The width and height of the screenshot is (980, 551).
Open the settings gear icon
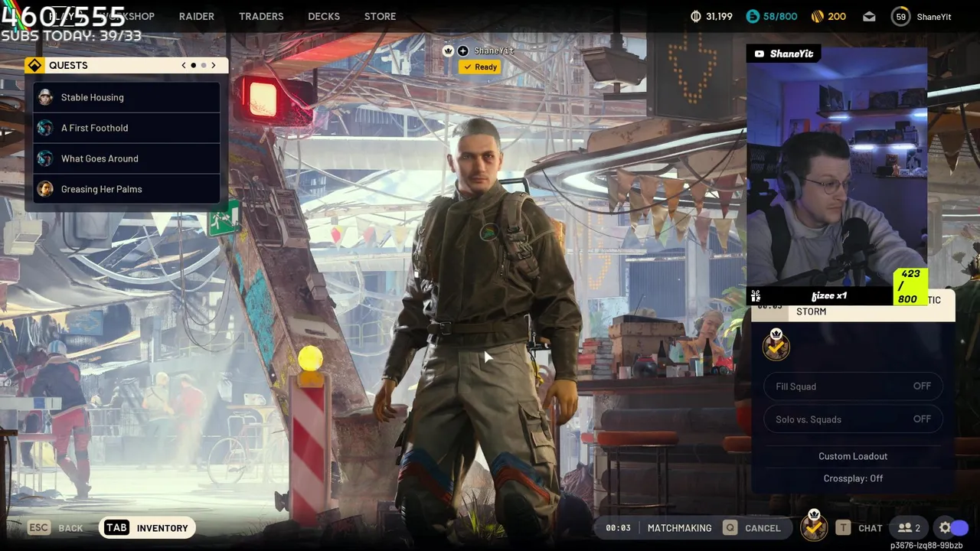pos(945,528)
